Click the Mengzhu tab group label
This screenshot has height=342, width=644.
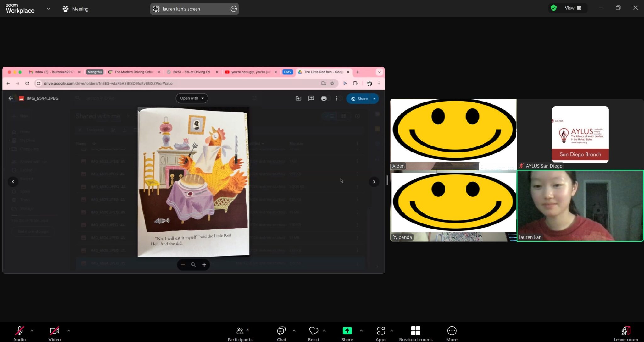(95, 72)
